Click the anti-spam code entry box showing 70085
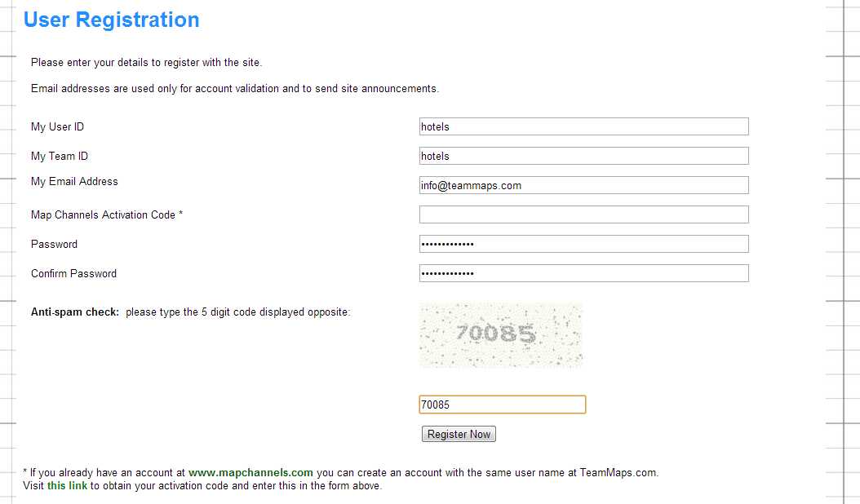This screenshot has width=860, height=504. (503, 405)
